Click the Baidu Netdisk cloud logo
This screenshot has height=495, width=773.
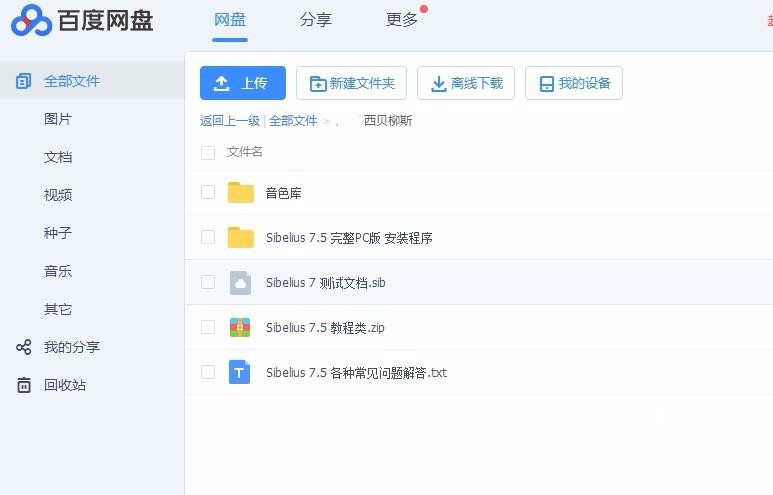tap(31, 20)
